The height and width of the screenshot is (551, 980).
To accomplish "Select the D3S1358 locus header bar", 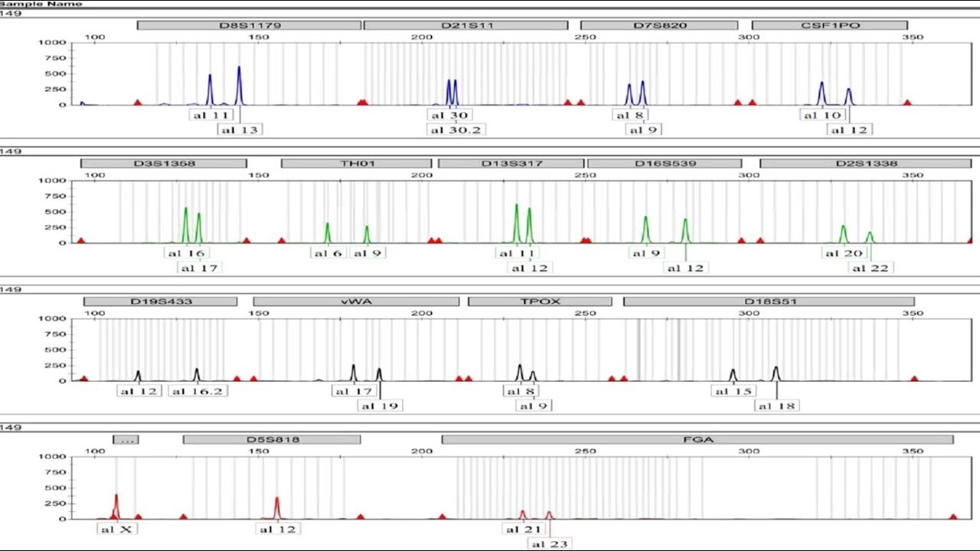I will (164, 163).
